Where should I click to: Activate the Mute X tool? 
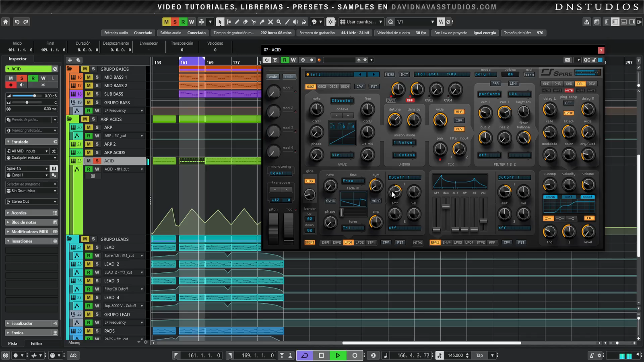click(270, 22)
